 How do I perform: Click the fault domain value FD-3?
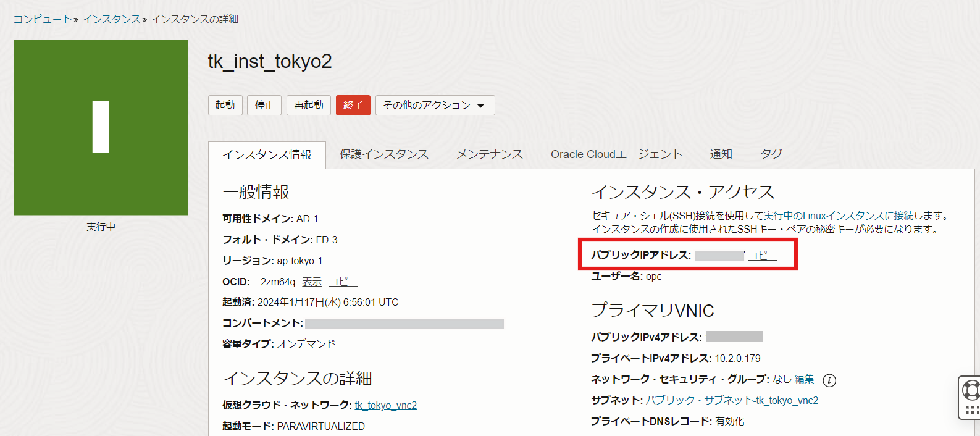tap(327, 240)
